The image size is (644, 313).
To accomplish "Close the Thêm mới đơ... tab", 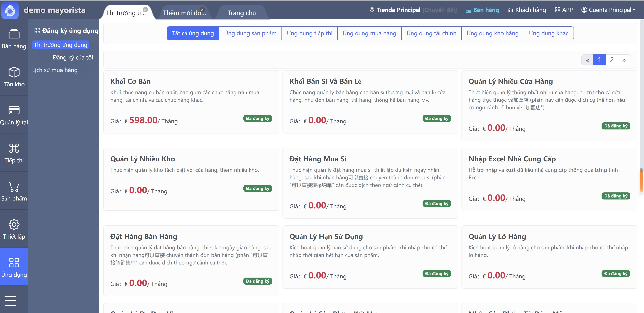I will (202, 10).
